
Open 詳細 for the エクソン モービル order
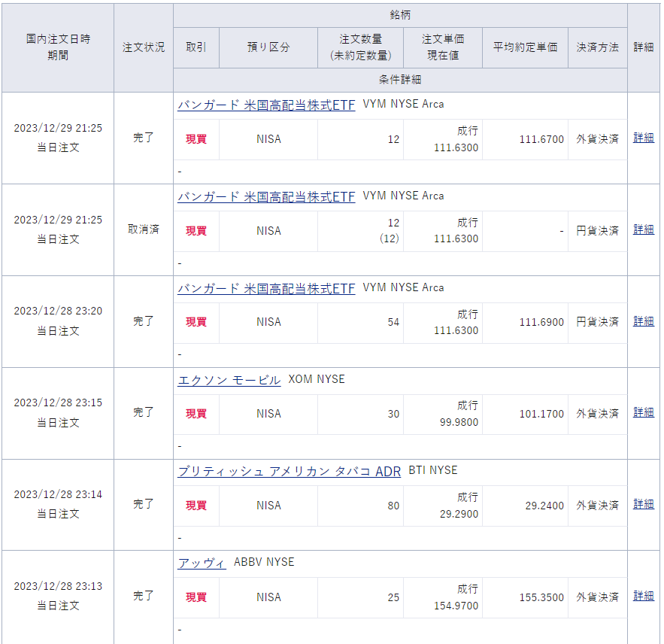click(644, 413)
